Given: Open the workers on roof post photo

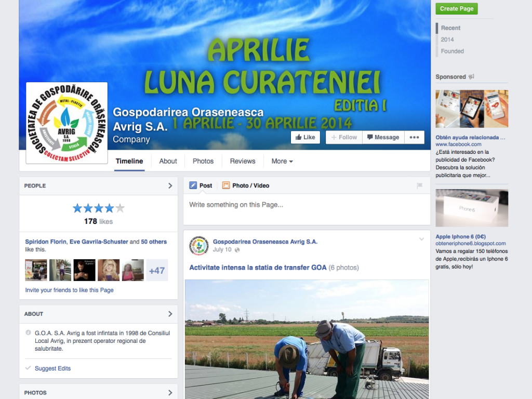Looking at the screenshot, I should [x=307, y=339].
